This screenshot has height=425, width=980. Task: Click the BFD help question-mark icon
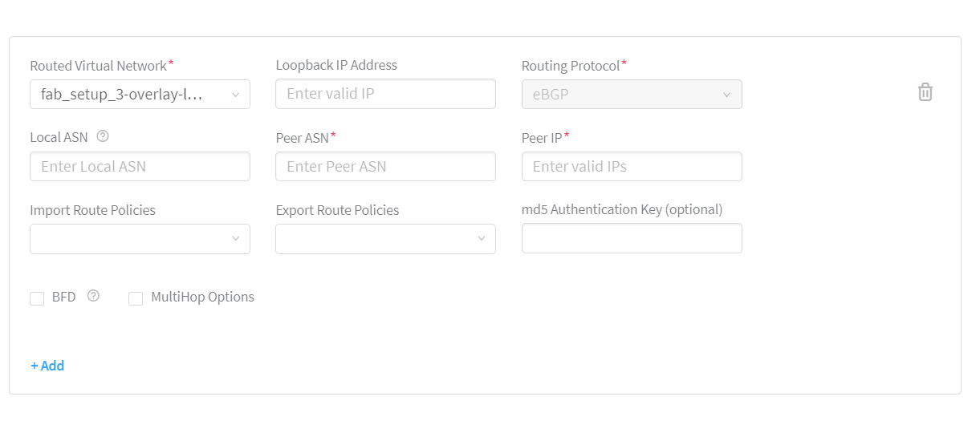(x=93, y=296)
